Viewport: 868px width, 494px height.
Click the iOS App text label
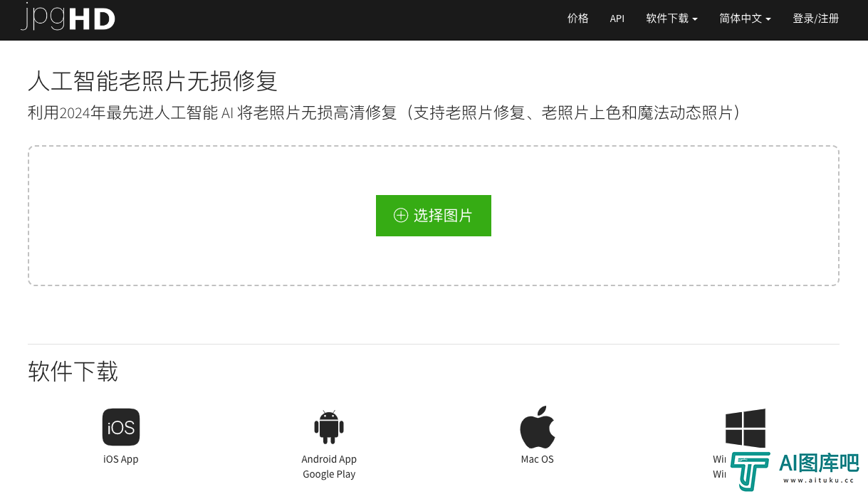(121, 459)
